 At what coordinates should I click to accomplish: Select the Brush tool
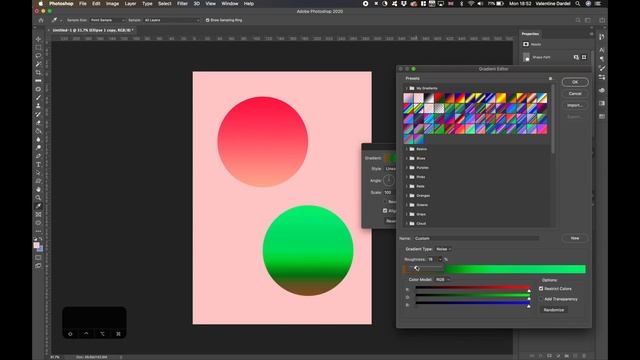(38, 98)
